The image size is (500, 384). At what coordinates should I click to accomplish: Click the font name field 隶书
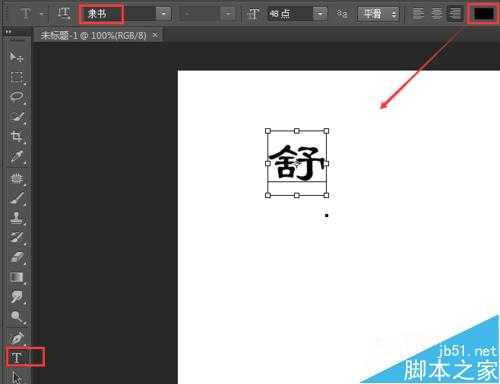[x=118, y=14]
